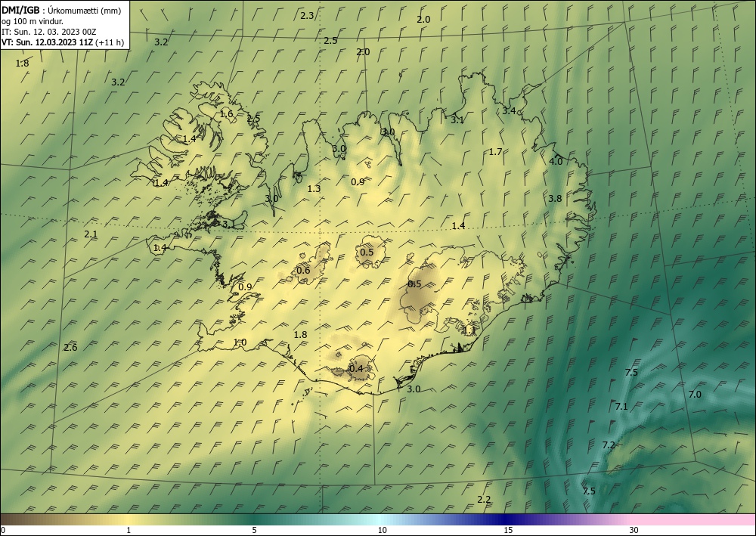Select the 1.7 value label
Screen dimensions: 756x536
(x=496, y=152)
